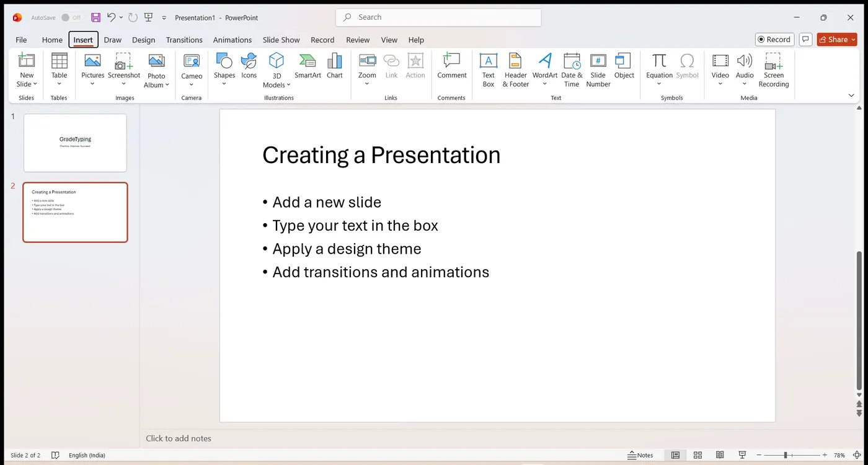Switch to Reading View
Image resolution: width=868 pixels, height=465 pixels.
click(x=720, y=455)
